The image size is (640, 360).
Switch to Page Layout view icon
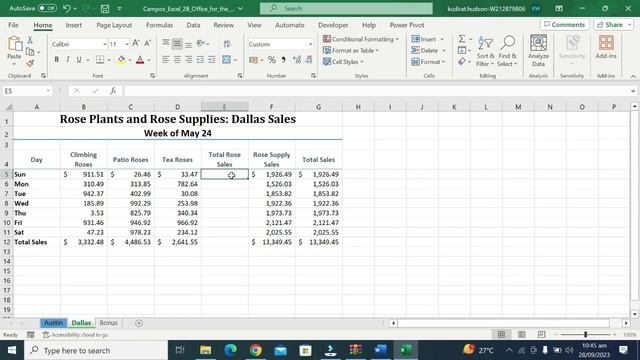click(521, 335)
